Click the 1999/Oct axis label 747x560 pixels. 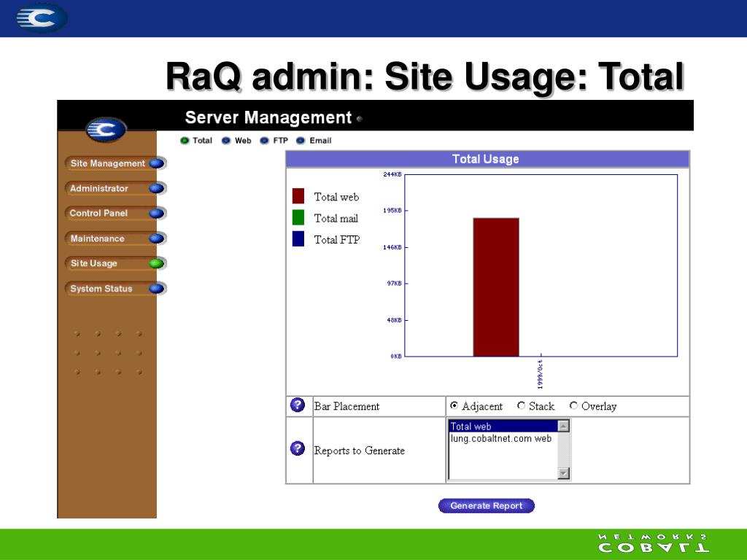click(540, 374)
